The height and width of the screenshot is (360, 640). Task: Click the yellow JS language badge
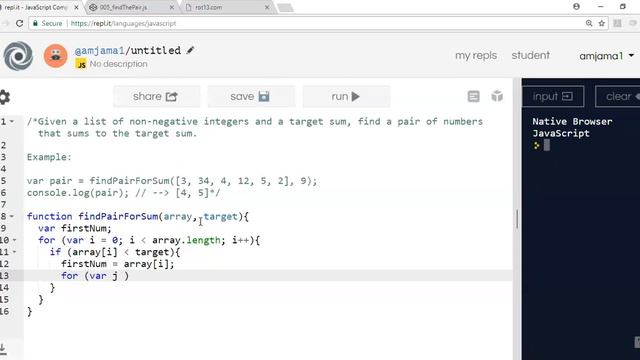[x=81, y=64]
